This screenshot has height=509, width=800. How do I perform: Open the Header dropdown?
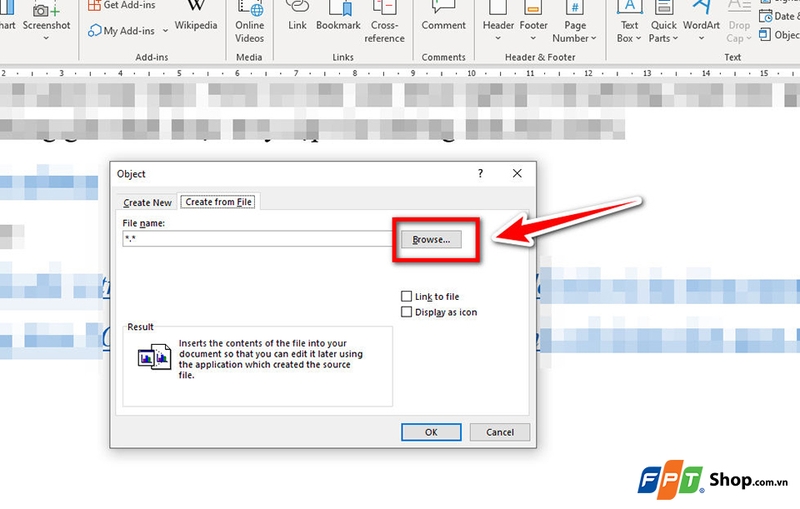click(x=498, y=22)
